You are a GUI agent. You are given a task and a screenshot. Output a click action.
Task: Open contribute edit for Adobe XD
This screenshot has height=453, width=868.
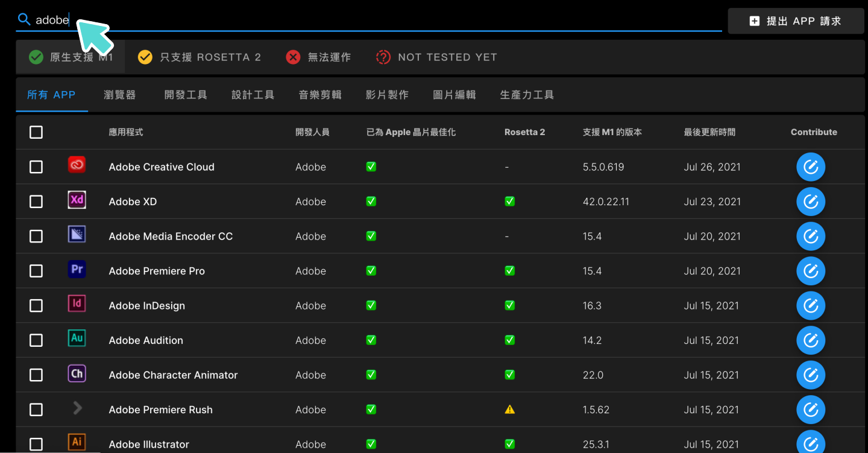811,201
